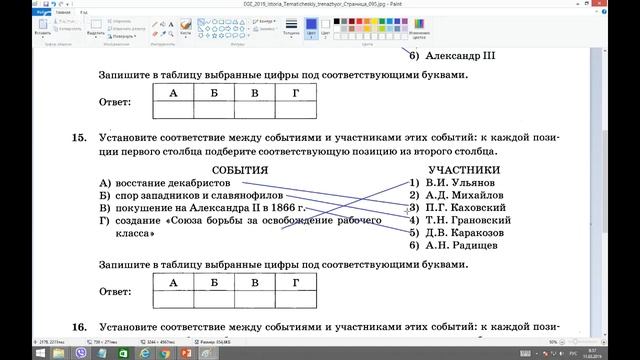The height and width of the screenshot is (360, 640).
Task: Click the zoom in plus button
Action: [604, 342]
